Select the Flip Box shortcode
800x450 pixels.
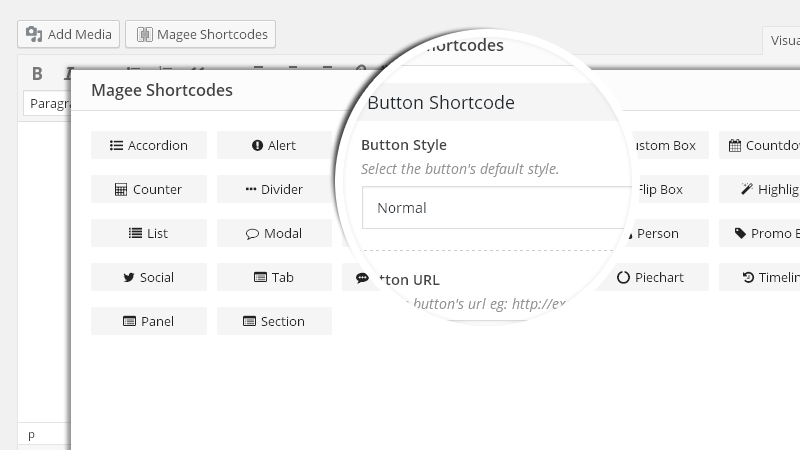[660, 189]
